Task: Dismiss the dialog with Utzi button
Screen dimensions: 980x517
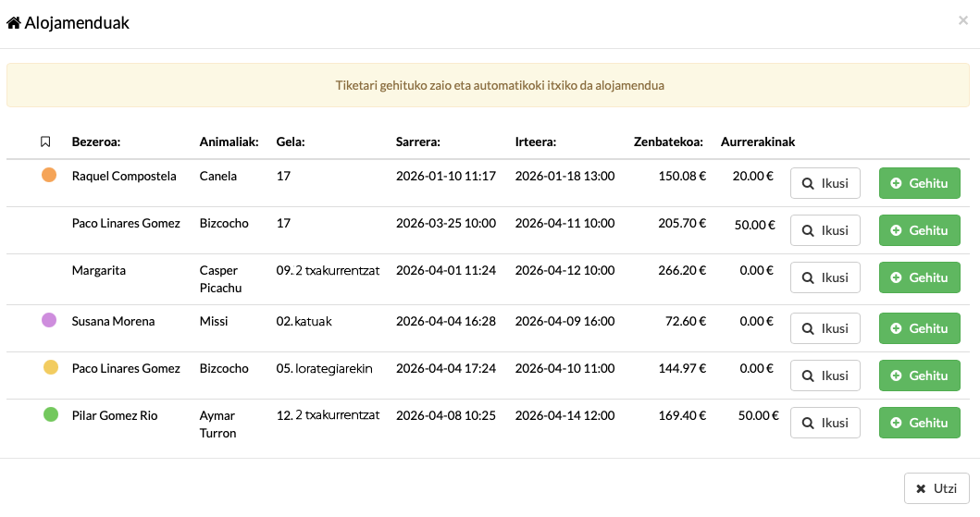Action: pos(936,488)
